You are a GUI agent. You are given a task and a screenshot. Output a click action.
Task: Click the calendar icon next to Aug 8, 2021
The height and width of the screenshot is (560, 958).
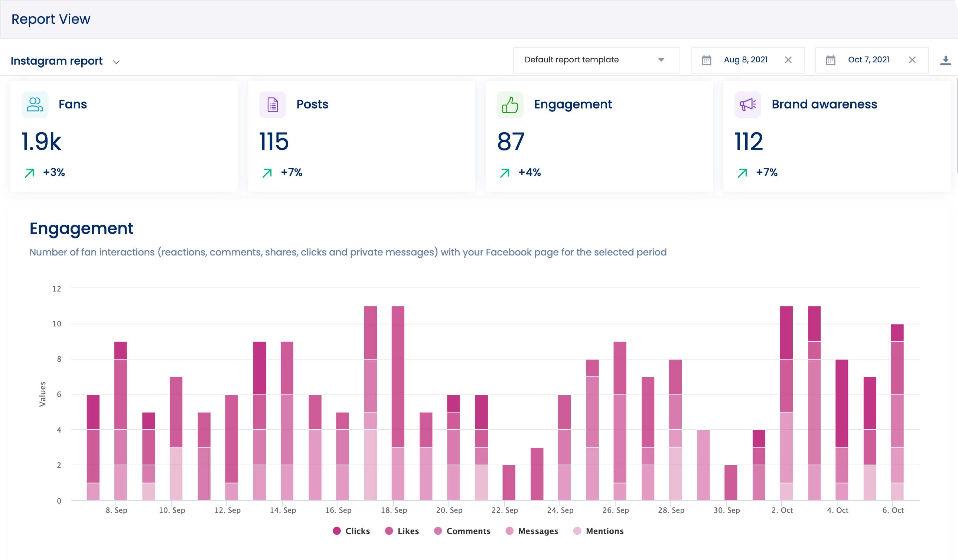pos(707,60)
